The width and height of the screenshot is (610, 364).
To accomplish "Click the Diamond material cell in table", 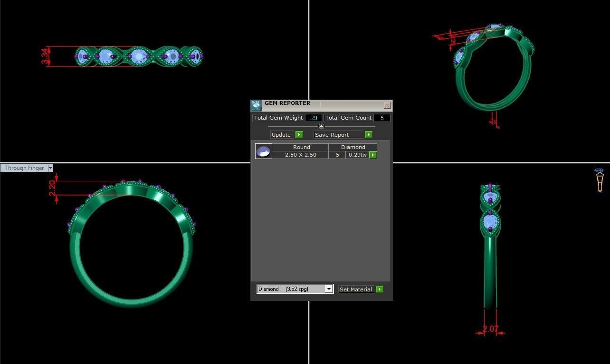I will pos(353,147).
